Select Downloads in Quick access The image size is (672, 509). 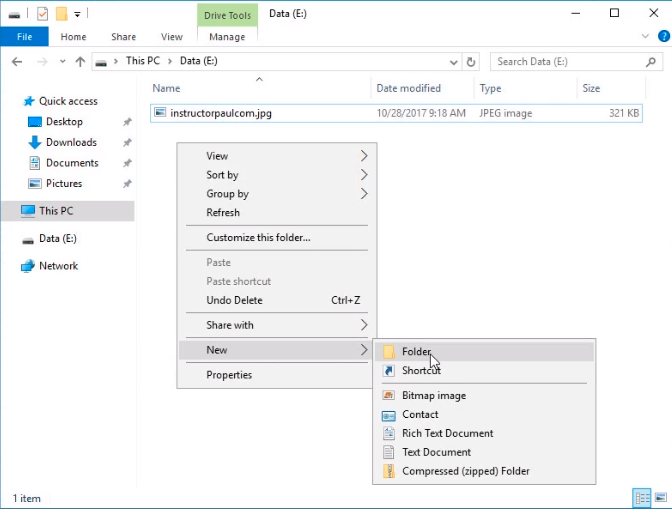[70, 142]
